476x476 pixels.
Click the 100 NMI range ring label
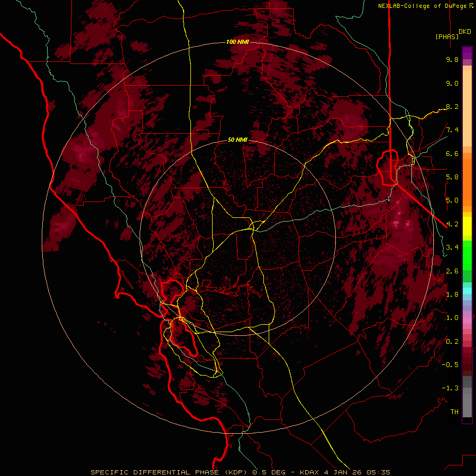click(x=237, y=42)
